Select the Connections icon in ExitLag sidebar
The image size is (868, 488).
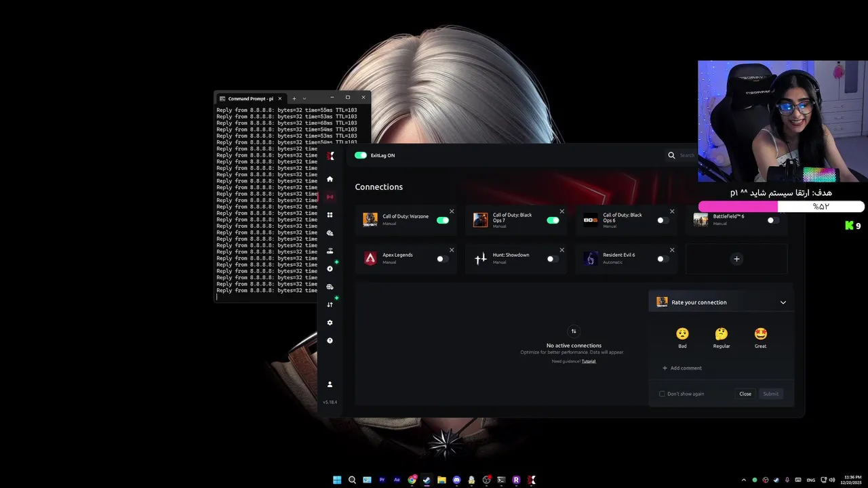coord(330,197)
